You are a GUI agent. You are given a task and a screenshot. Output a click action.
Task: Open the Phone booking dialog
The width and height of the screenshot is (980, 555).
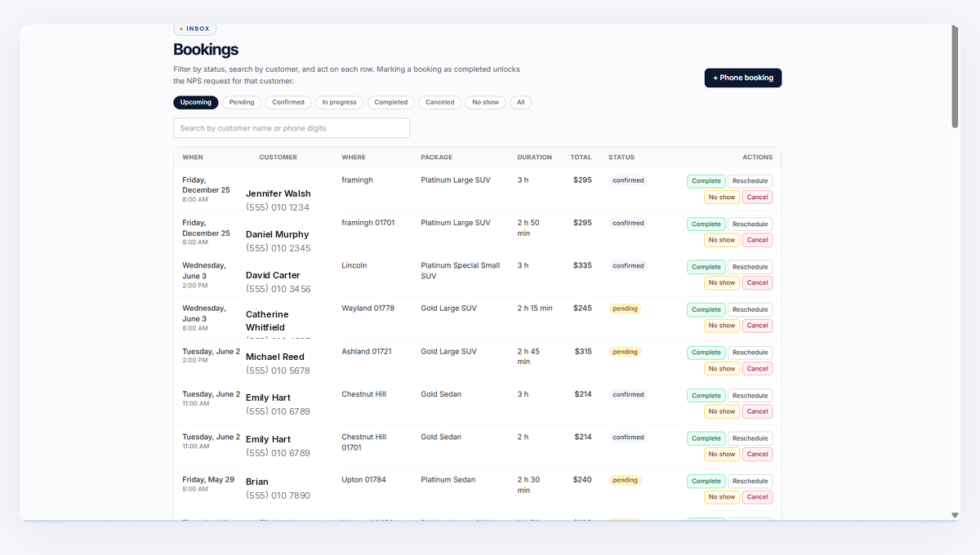tap(743, 78)
